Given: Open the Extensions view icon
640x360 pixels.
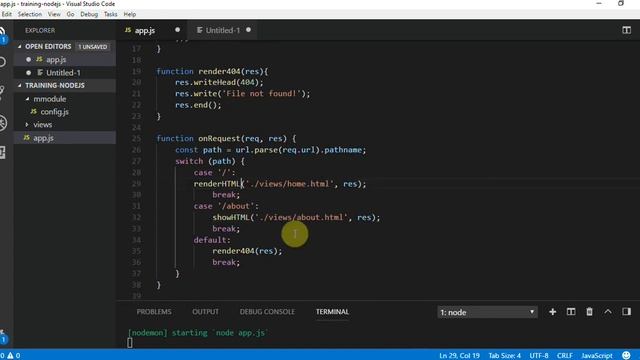Looking at the screenshot, I should pyautogui.click(x=3, y=152).
